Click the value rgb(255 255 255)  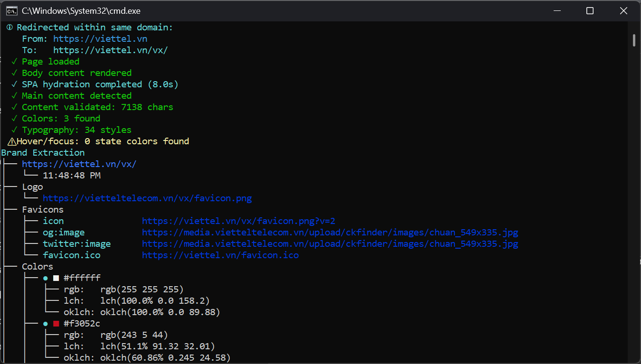(x=142, y=289)
